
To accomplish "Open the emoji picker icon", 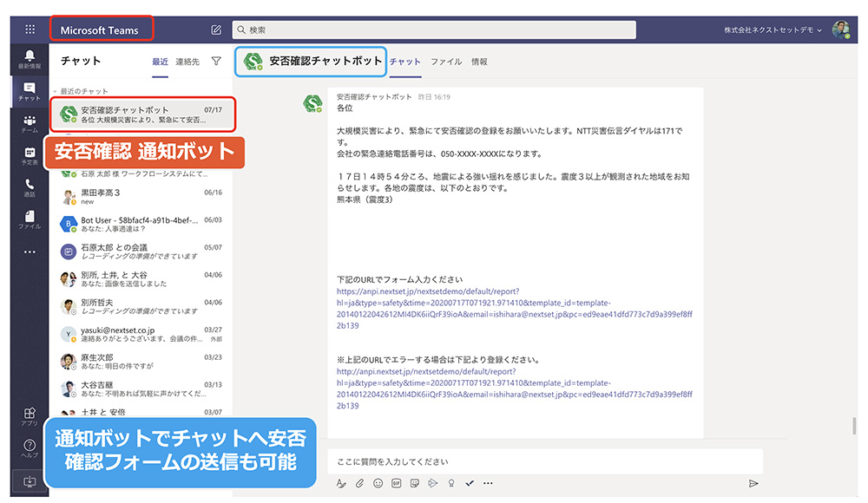I will (x=378, y=484).
